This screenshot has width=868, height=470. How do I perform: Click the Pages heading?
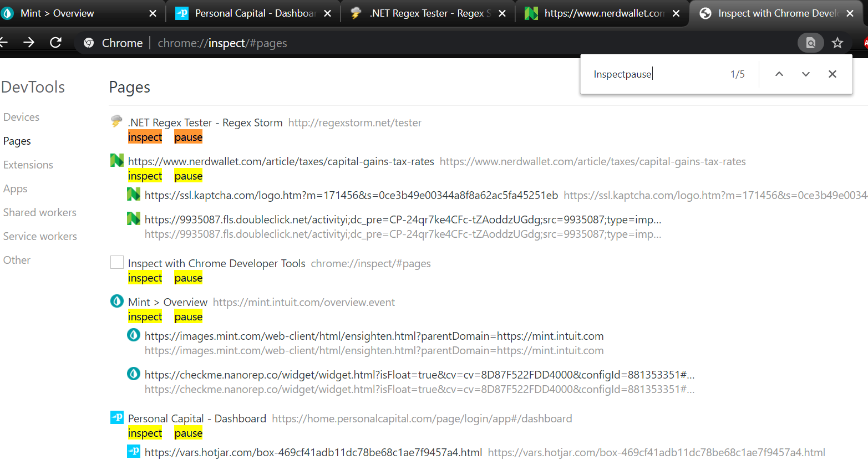click(130, 87)
